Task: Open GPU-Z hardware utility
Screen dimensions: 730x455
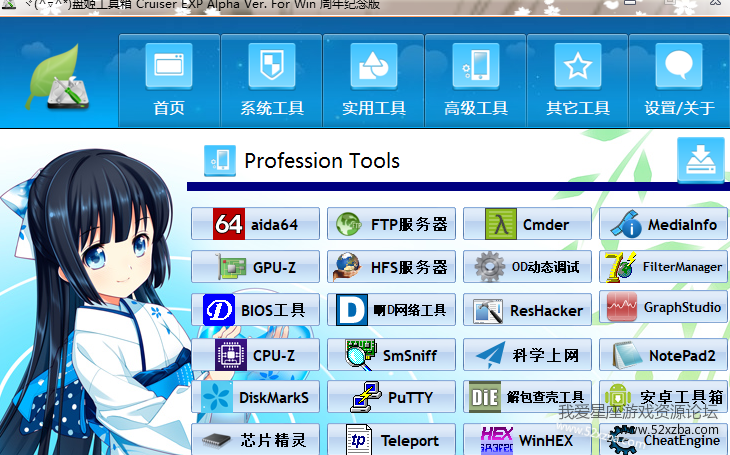Action: click(255, 268)
